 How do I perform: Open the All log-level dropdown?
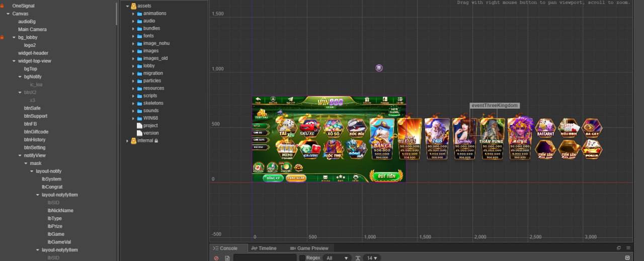pos(337,258)
